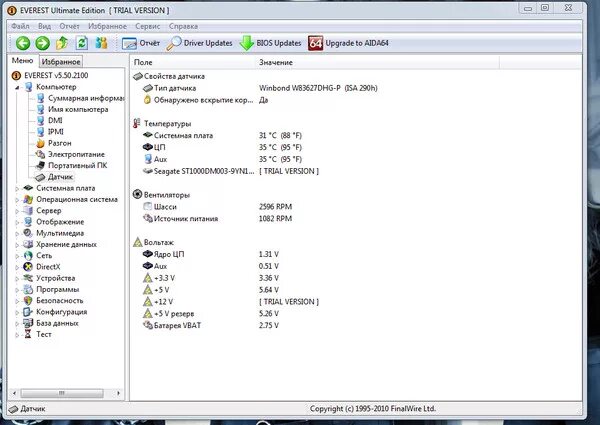600x425 pixels.
Task: Open the Справка menu
Action: (x=183, y=26)
